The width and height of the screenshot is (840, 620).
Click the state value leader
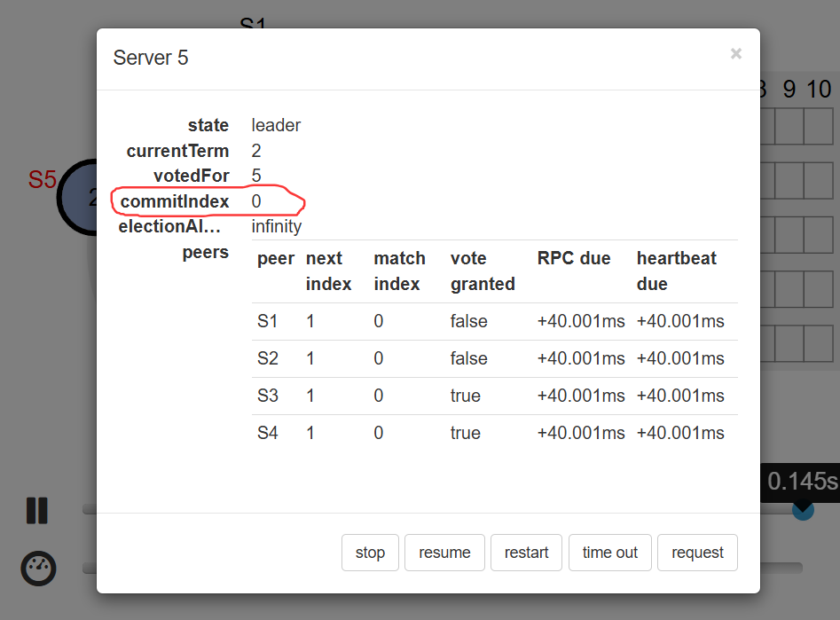tap(276, 125)
